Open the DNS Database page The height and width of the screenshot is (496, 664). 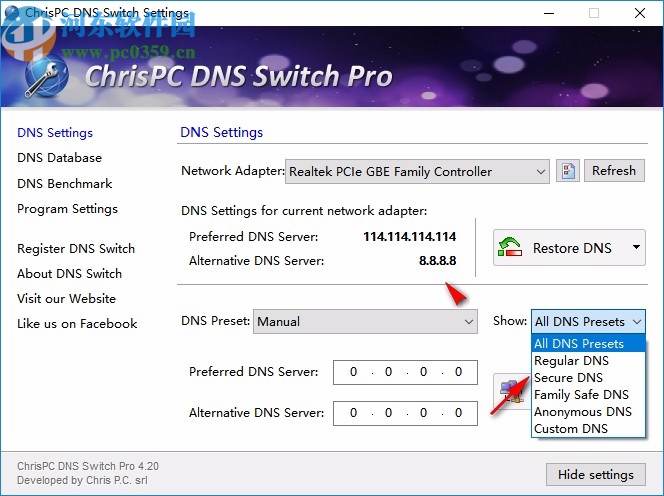[59, 158]
